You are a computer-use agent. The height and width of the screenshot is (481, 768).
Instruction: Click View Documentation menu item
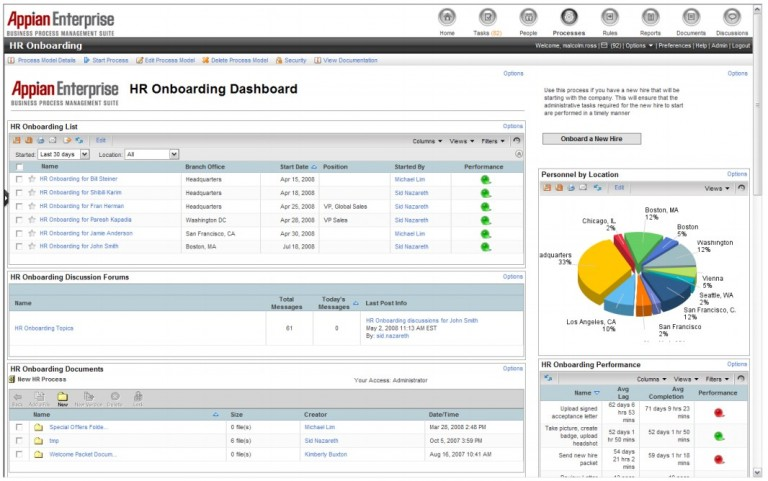tap(346, 60)
